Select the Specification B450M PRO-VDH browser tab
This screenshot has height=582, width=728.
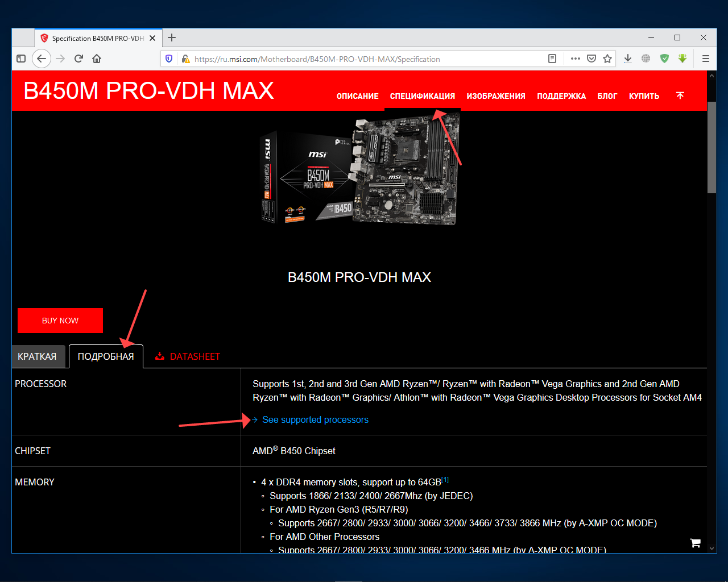pyautogui.click(x=98, y=38)
